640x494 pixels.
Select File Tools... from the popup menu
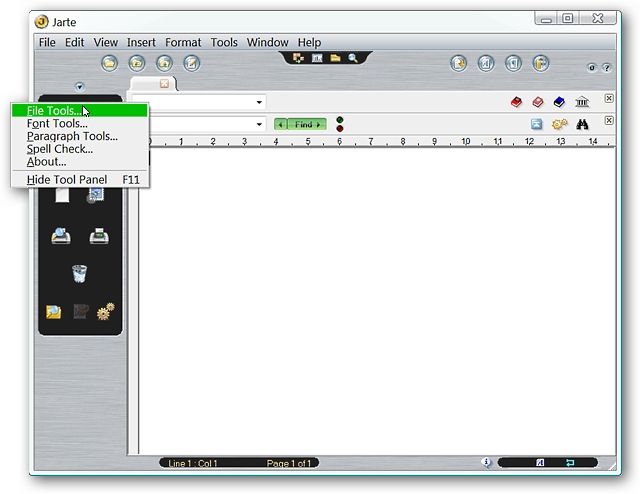80,111
